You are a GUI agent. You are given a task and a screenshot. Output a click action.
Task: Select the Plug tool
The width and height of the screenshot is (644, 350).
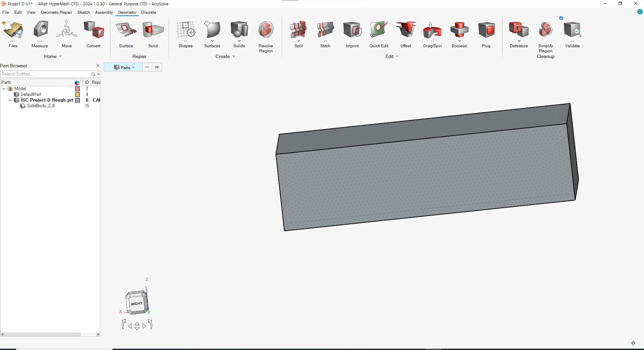click(486, 34)
